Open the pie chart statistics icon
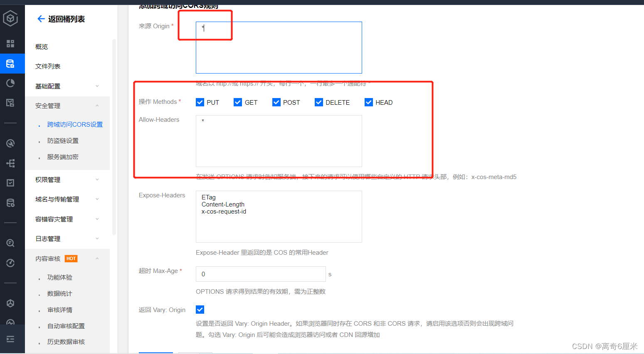644x354 pixels. (10, 83)
